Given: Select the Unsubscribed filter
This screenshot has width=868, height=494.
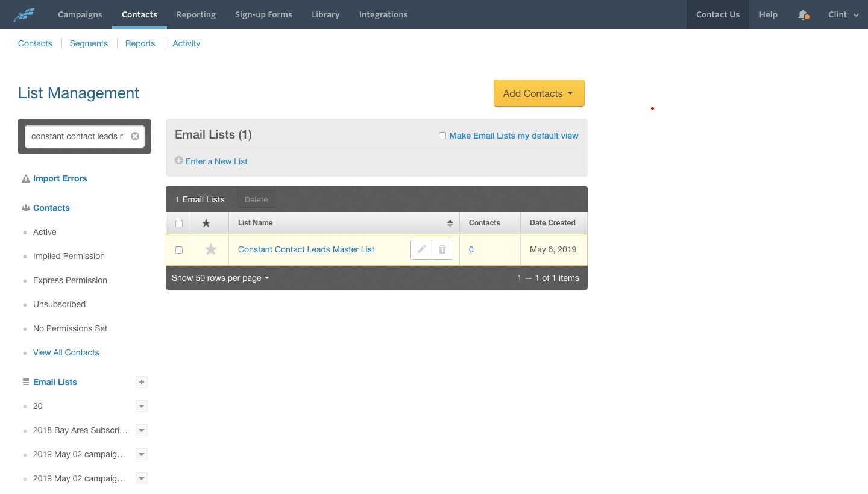Looking at the screenshot, I should (x=59, y=304).
